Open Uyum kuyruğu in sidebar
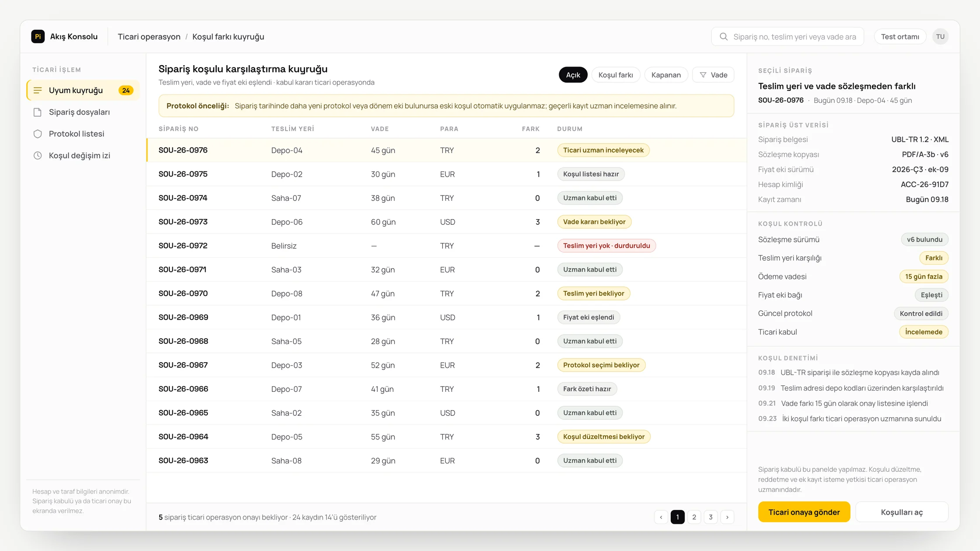 coord(83,90)
